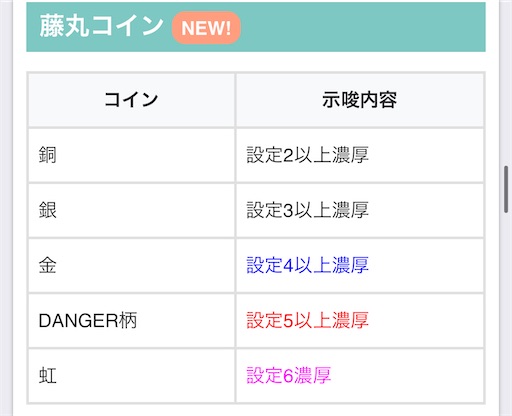The width and height of the screenshot is (512, 416).
Task: Click the magenta 設定6濃厚 text
Action: (x=289, y=376)
